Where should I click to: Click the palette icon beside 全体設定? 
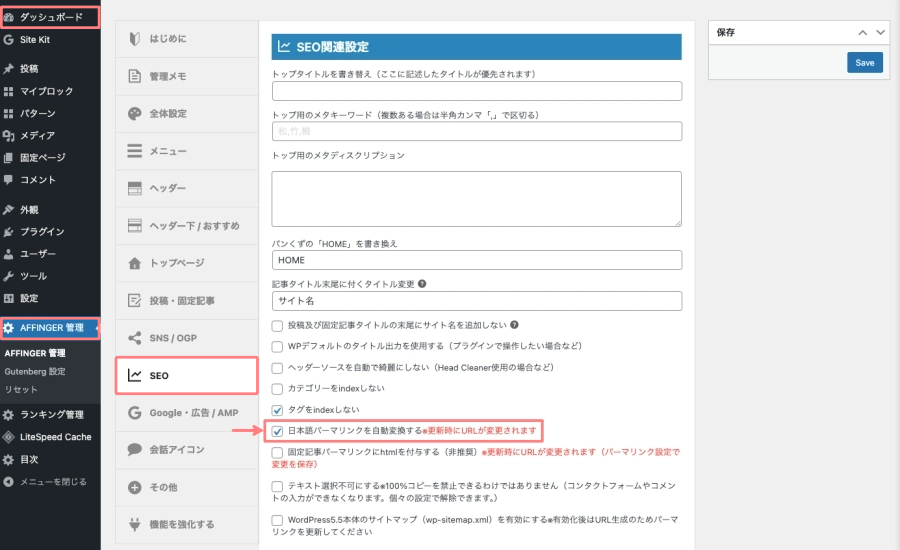[x=134, y=114]
